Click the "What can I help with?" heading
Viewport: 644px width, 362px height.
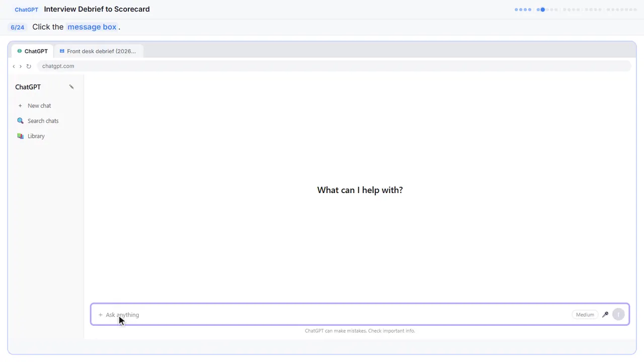[360, 190]
